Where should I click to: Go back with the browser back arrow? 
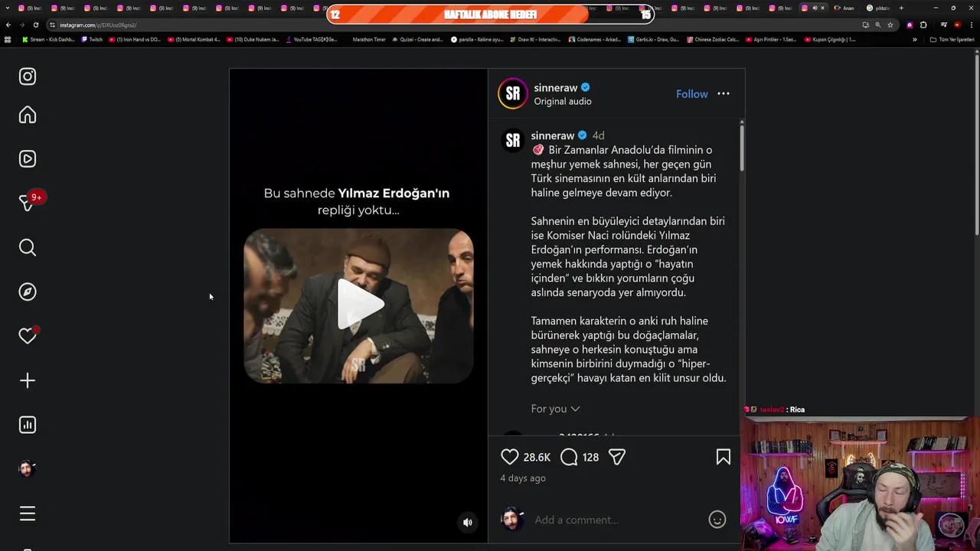click(x=8, y=24)
